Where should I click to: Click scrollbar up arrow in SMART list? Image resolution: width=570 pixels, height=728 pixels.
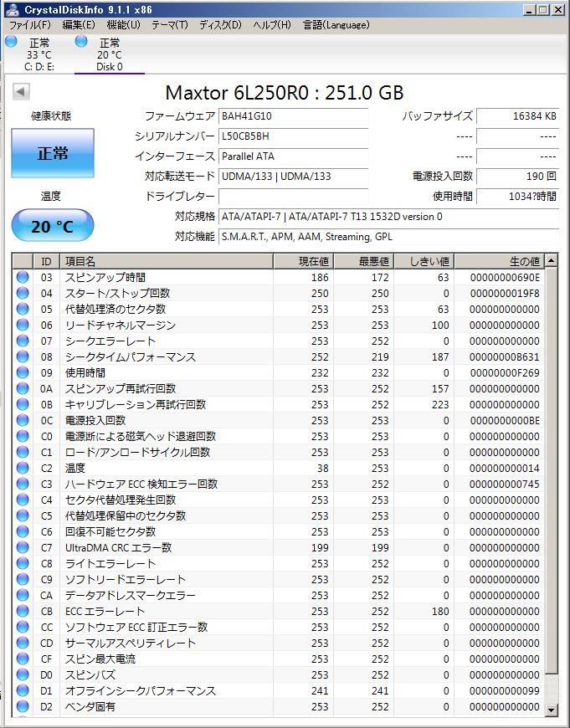click(x=551, y=261)
